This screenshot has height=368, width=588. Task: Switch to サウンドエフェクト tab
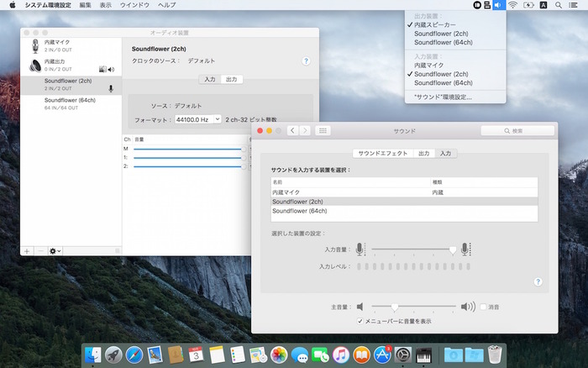[382, 153]
